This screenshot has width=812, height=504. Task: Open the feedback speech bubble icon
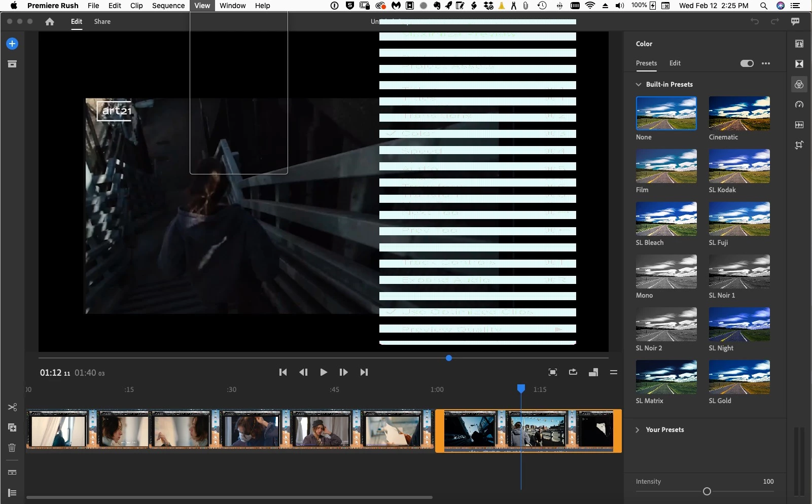795,21
